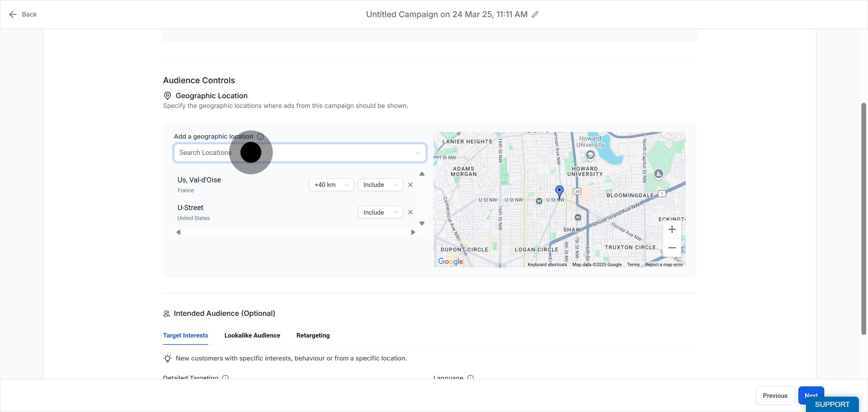Open Include dropdown for Us, Val-d'Oise
The image size is (868, 412).
[380, 185]
